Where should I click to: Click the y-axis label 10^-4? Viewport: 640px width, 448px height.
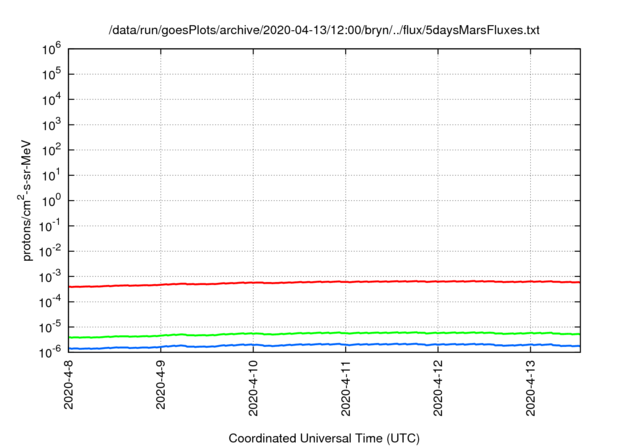click(49, 302)
